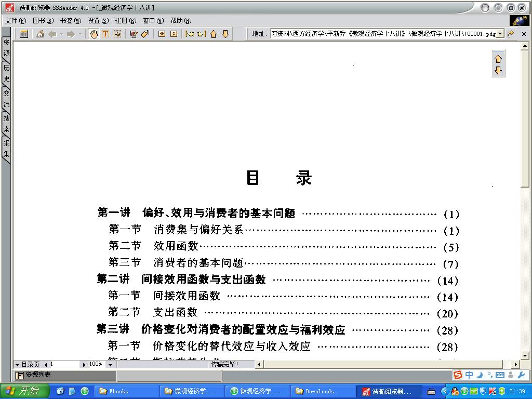Close the document with the X near address bar
This screenshot has height=399, width=532.
click(x=524, y=34)
